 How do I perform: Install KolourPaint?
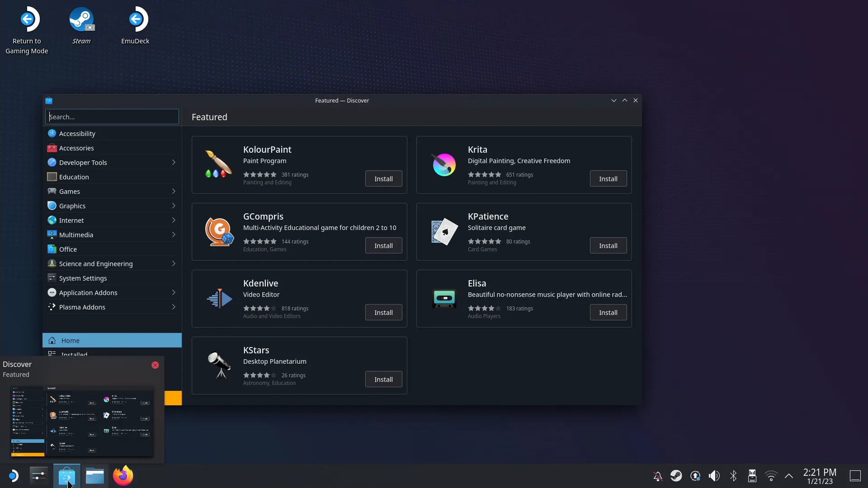tap(383, 178)
